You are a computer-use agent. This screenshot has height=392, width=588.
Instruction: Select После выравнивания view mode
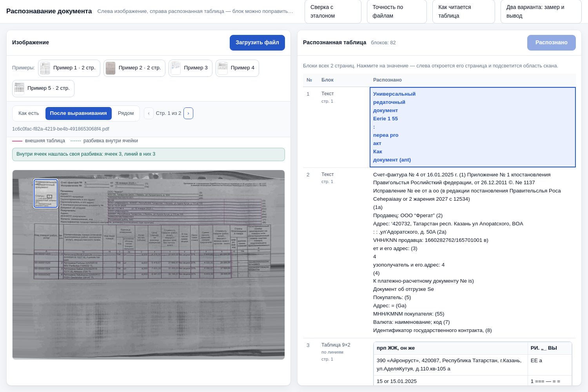pyautogui.click(x=78, y=113)
